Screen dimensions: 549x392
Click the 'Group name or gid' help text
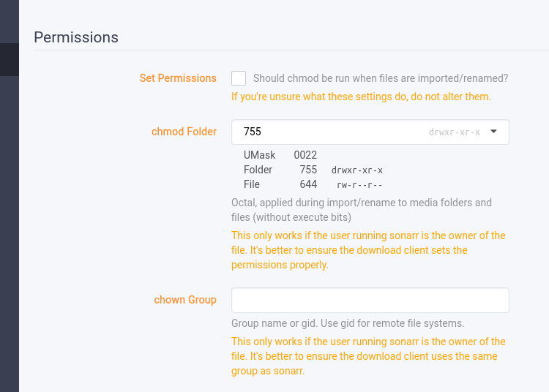click(348, 323)
